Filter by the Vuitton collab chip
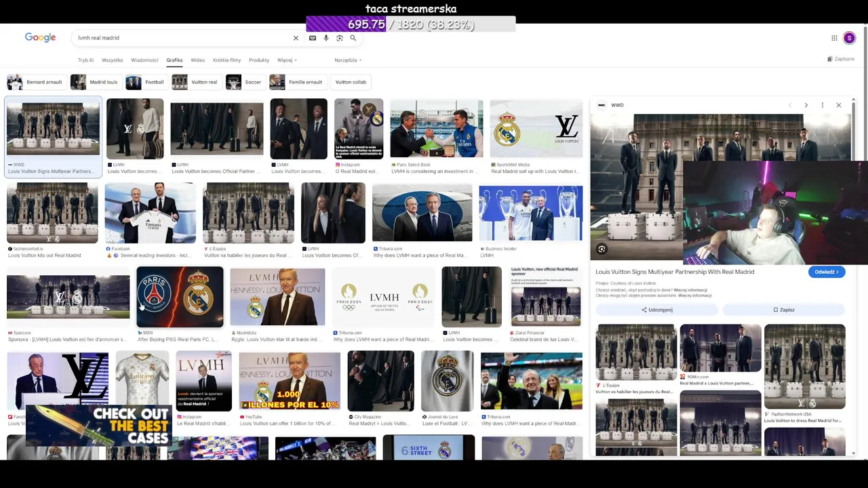The height and width of the screenshot is (488, 868). coord(351,82)
